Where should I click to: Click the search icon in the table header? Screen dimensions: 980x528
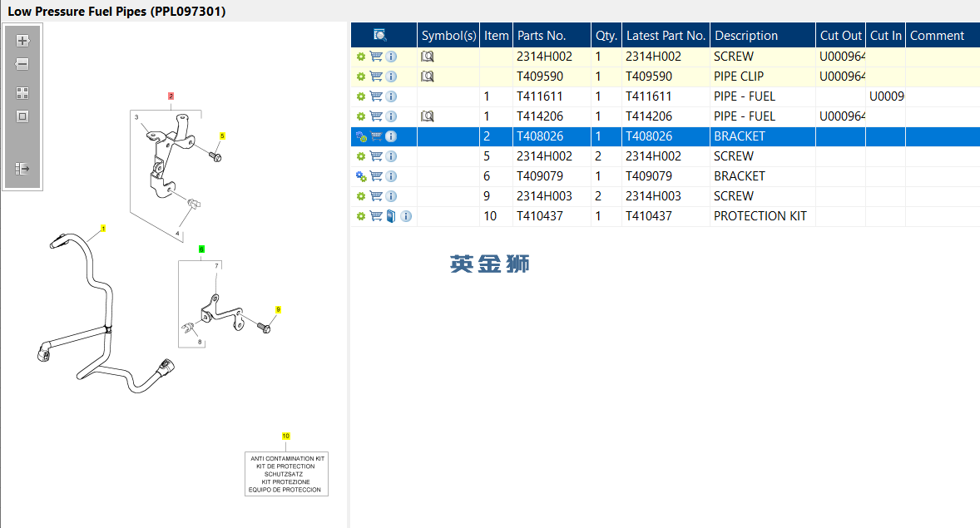379,35
